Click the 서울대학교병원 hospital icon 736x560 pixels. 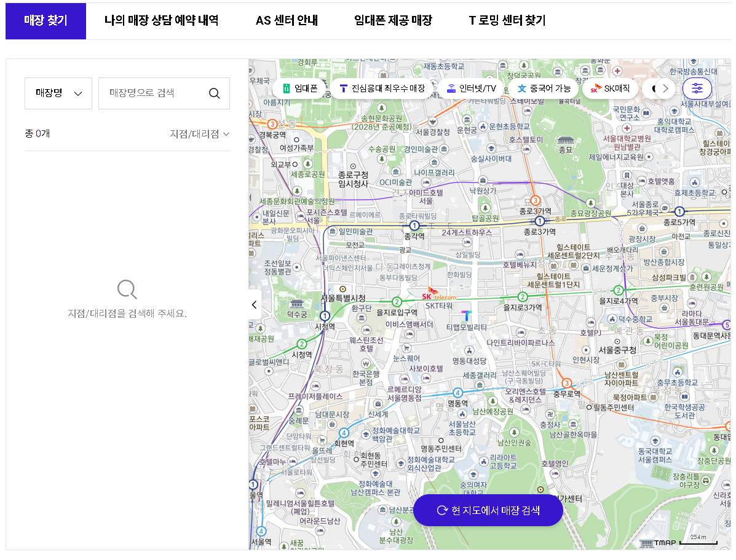[627, 128]
